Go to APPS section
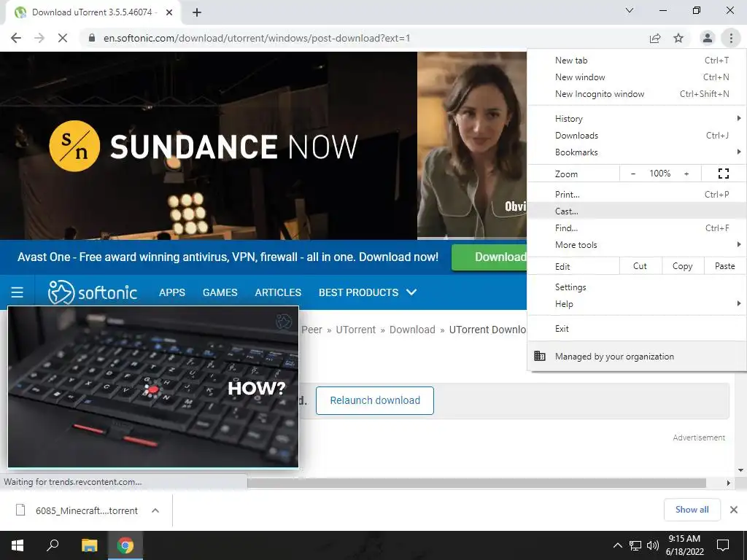747x560 pixels. (x=172, y=292)
